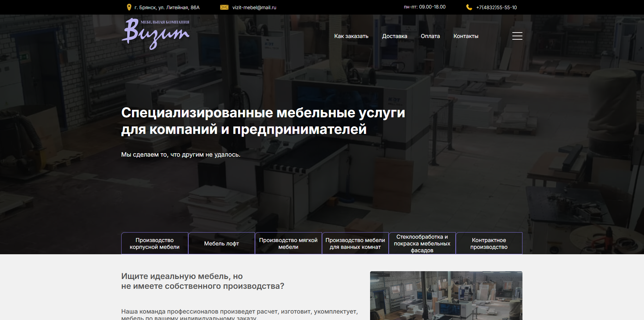Click the paragraph starting Наша команда профессионалов
The image size is (644, 320).
[239, 315]
